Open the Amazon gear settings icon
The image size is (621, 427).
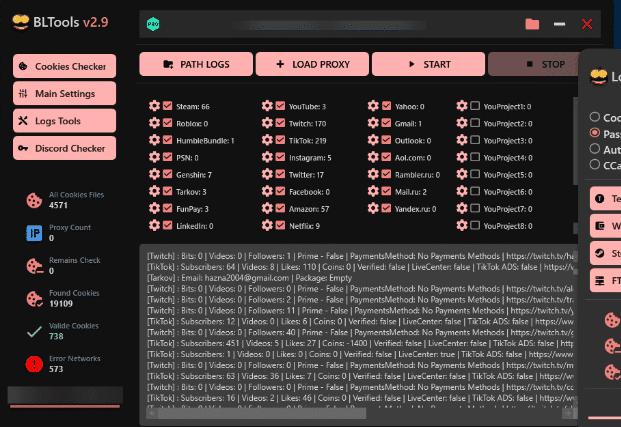click(x=267, y=208)
